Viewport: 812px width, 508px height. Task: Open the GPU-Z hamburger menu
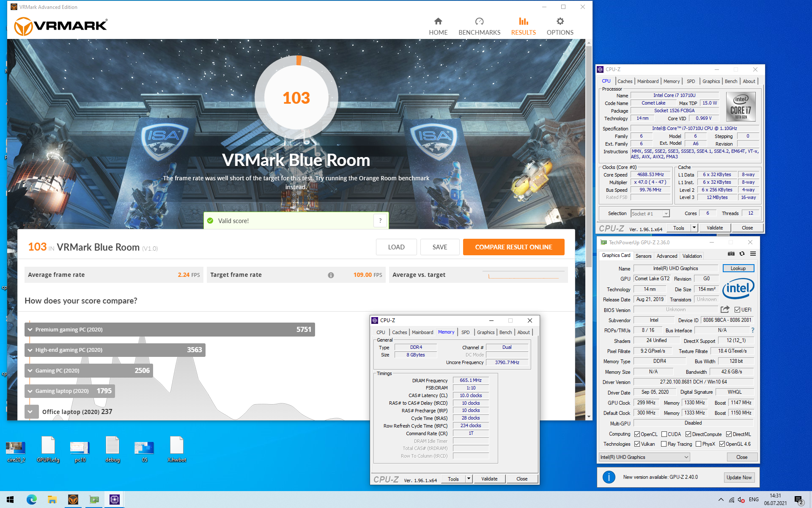[753, 254]
